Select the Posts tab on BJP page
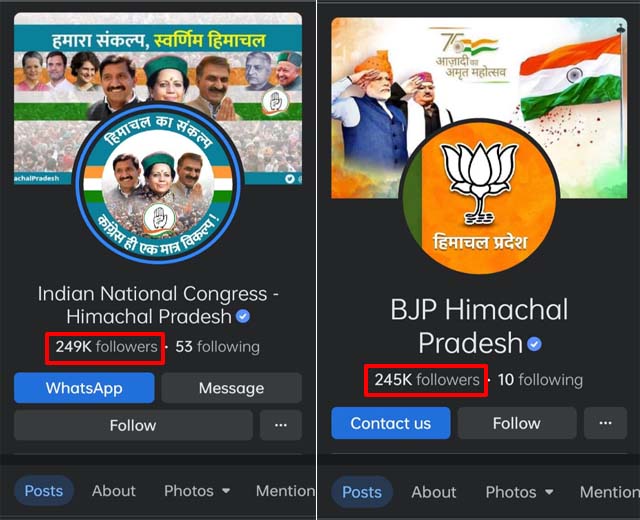640x520 pixels. coord(362,492)
